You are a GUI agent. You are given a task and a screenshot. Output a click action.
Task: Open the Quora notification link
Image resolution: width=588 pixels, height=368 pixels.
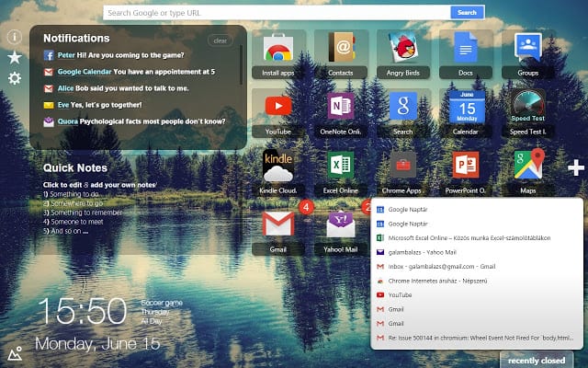click(x=68, y=121)
